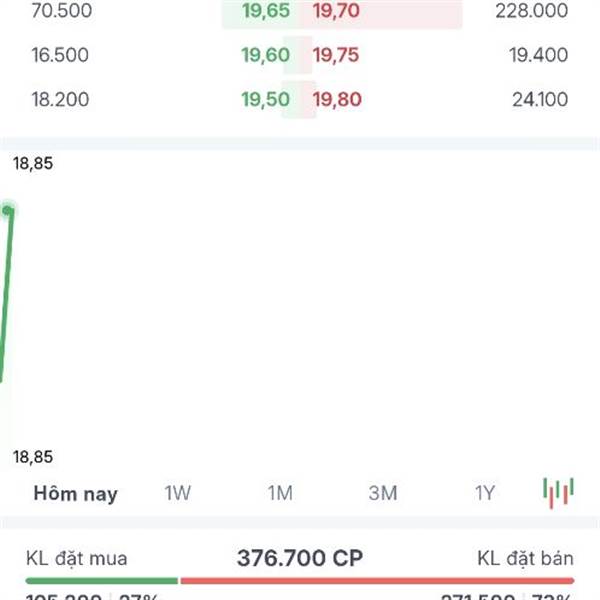Select the 3M chart range
This screenshot has width=600, height=600.
383,493
